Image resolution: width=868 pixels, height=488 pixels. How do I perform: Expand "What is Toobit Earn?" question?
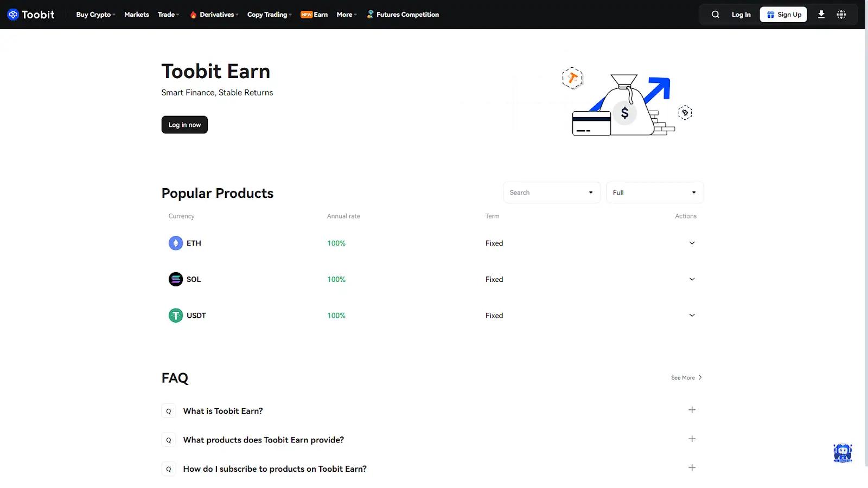click(x=692, y=410)
